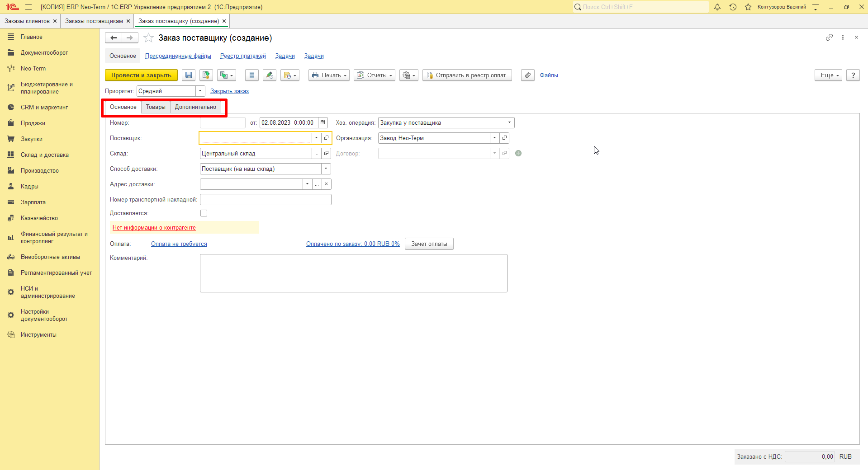
Task: Click the calendar icon next to the date
Action: click(323, 122)
